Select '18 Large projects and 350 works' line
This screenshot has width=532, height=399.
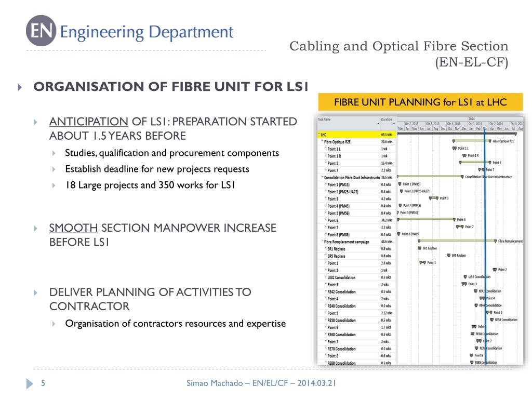coord(150,185)
